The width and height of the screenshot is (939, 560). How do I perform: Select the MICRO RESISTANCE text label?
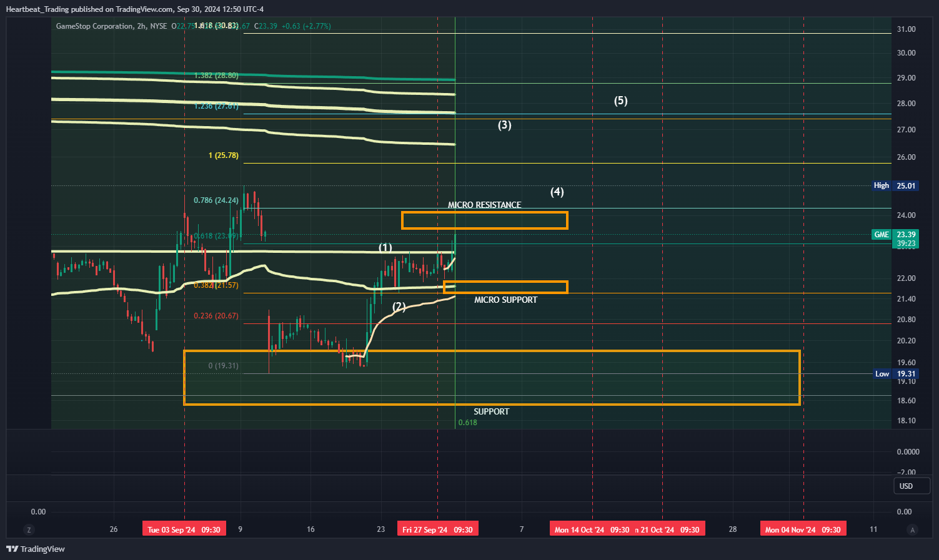pyautogui.click(x=484, y=205)
